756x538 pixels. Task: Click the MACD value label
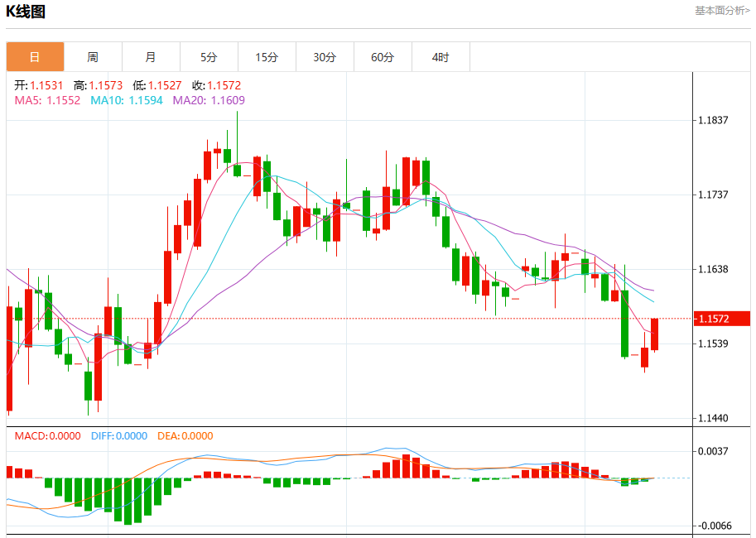[48, 436]
